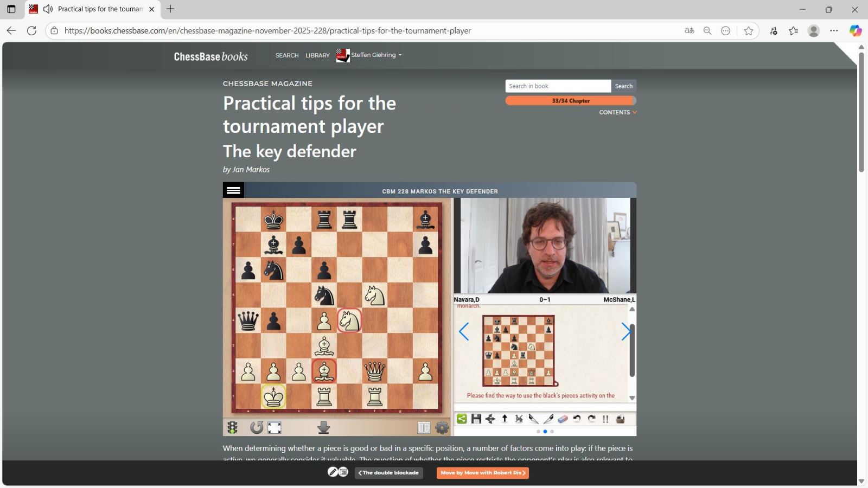Open the SEARCH menu item
The image size is (868, 488).
(x=287, y=55)
